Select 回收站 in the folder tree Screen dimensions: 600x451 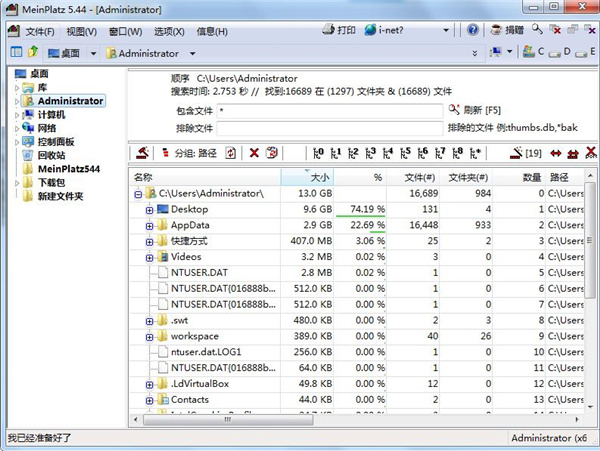pos(50,155)
